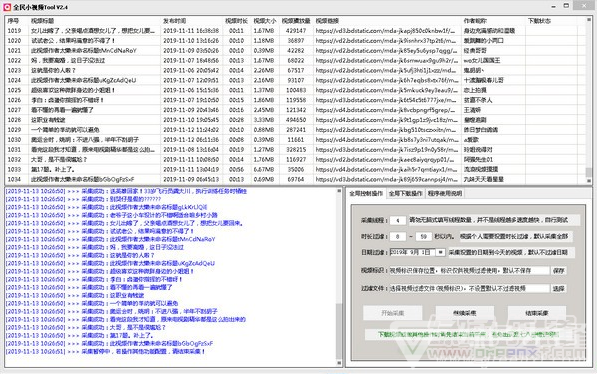Click the 过滤文件 path text field
The width and height of the screenshot is (597, 374).
(469, 288)
